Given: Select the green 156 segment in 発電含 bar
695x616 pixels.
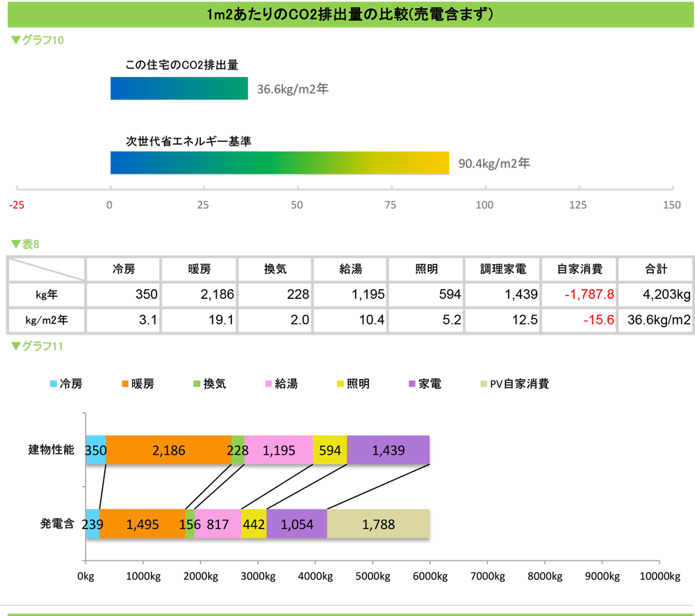Looking at the screenshot, I should coord(190,524).
